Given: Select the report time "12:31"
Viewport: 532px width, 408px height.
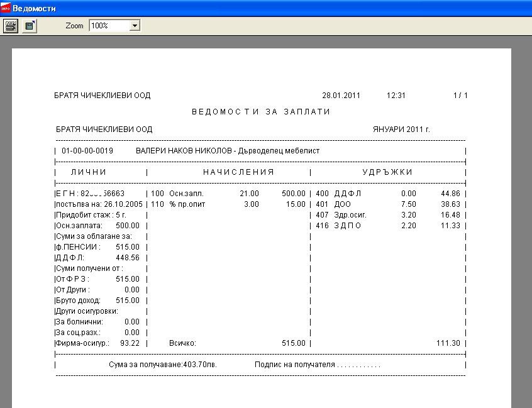Looking at the screenshot, I should (x=396, y=96).
